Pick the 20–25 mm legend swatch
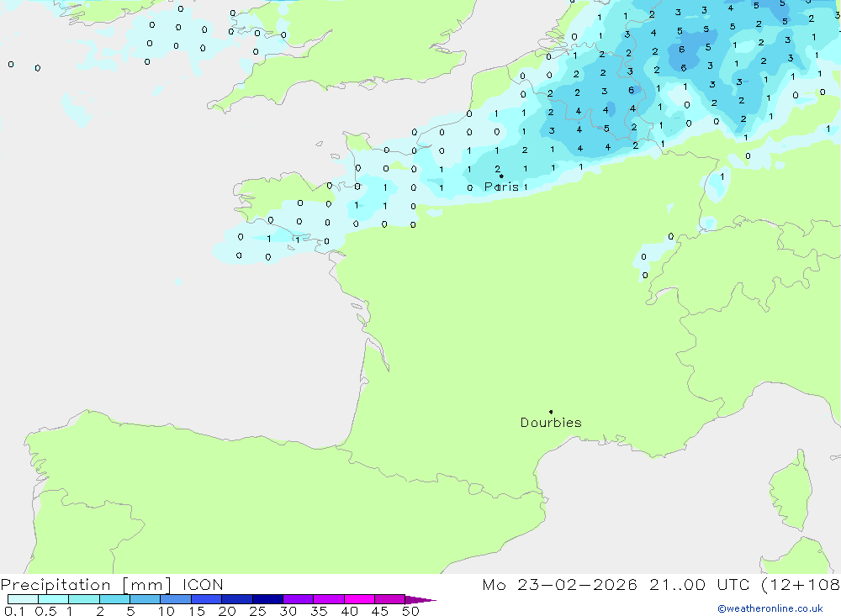 coord(236,599)
